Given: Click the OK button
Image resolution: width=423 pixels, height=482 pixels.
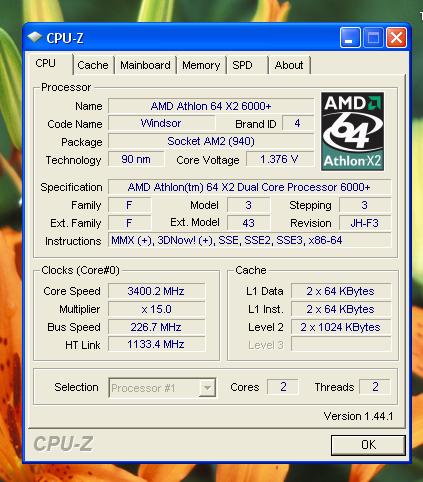Looking at the screenshot, I should pos(368,445).
